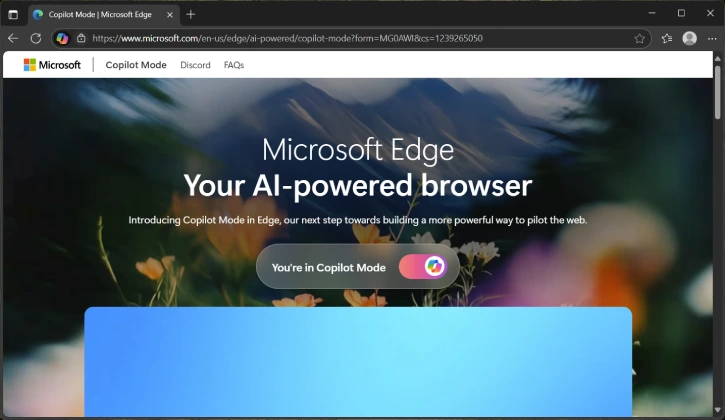Maximize the Edge window
Viewport: 725px width, 420px height.
coord(681,13)
